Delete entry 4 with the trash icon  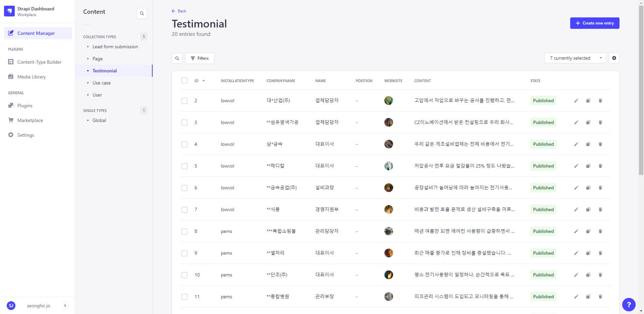tap(600, 144)
